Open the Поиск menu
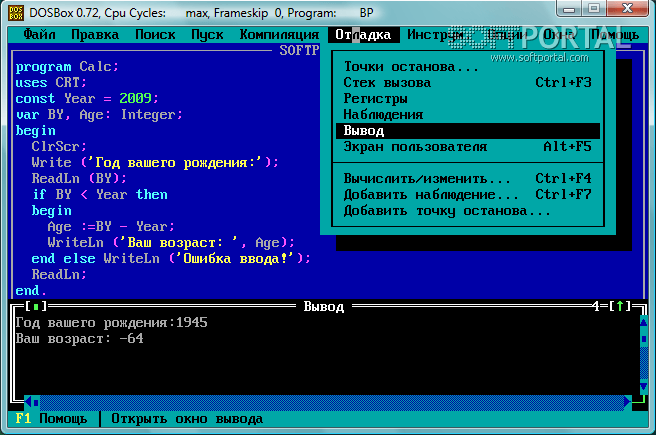The width and height of the screenshot is (656, 435). point(155,35)
